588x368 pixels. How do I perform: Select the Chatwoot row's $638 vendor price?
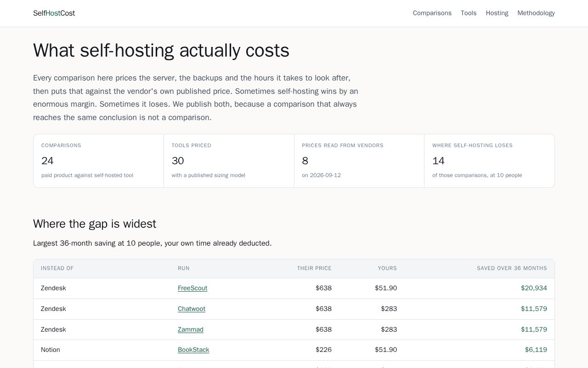click(323, 309)
